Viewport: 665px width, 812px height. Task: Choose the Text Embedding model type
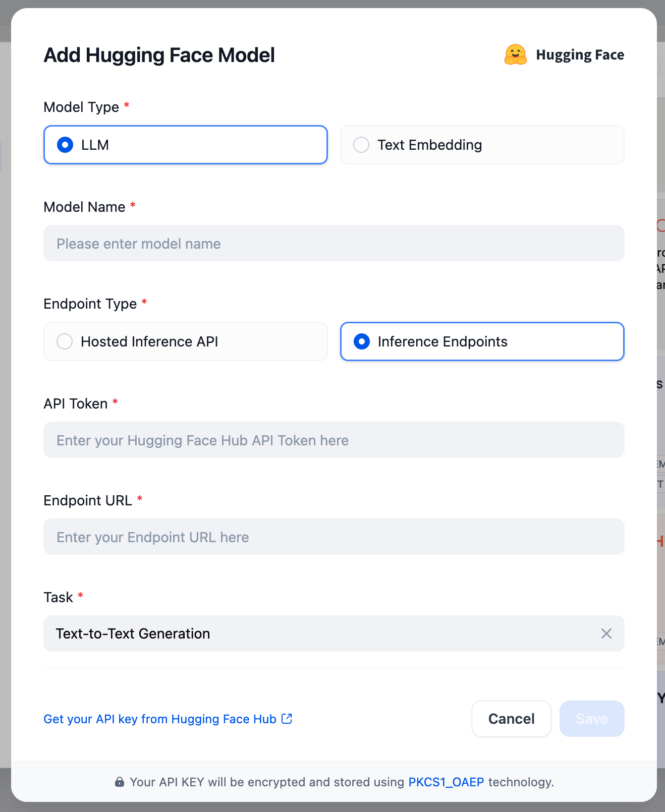click(482, 145)
